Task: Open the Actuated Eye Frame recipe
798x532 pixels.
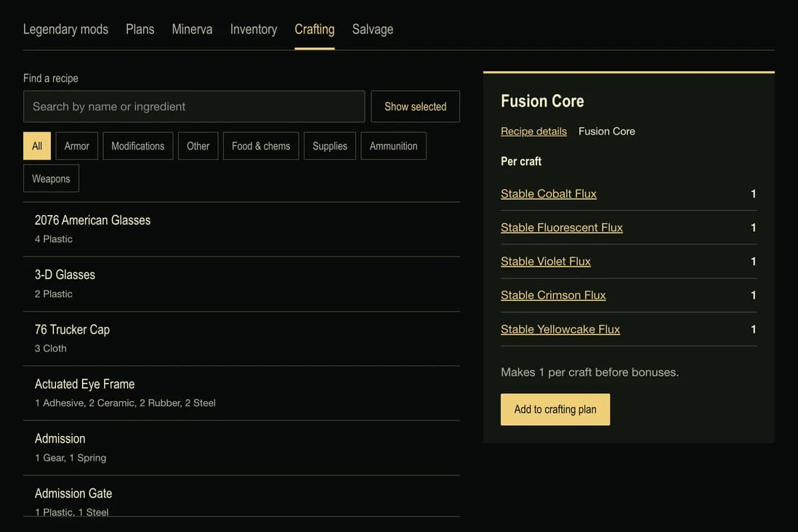Action: pyautogui.click(x=241, y=393)
